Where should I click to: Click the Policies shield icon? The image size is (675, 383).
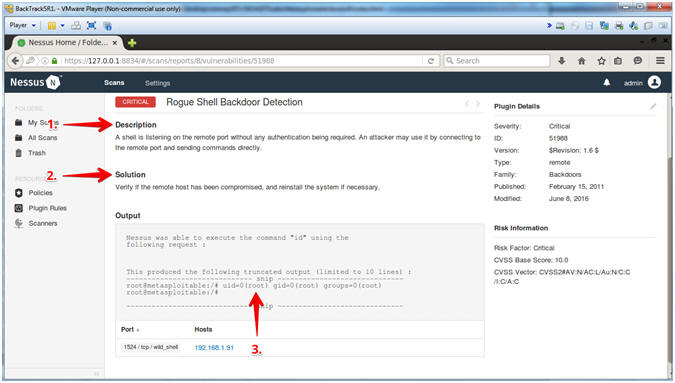point(19,193)
